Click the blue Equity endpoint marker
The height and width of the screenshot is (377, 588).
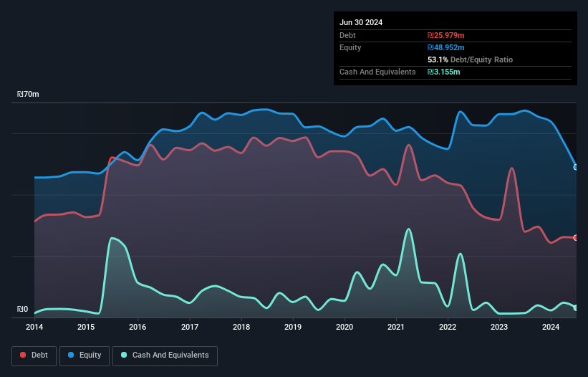pos(576,167)
